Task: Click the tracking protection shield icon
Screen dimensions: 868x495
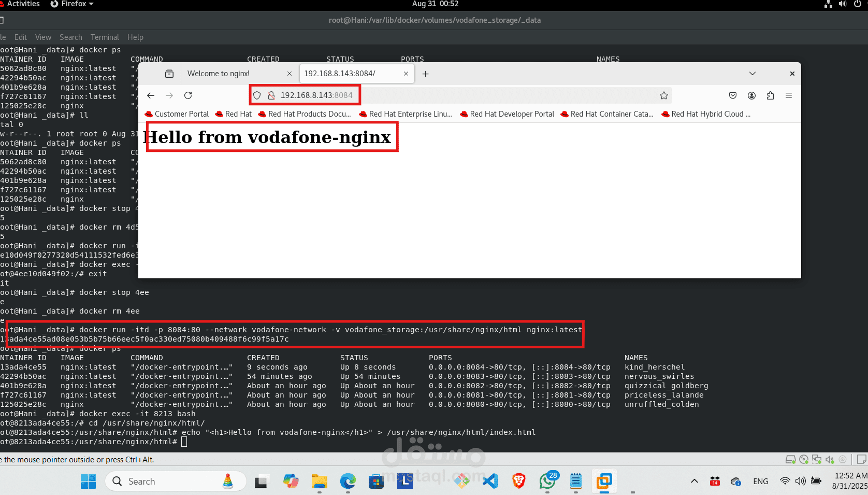Action: pyautogui.click(x=257, y=95)
